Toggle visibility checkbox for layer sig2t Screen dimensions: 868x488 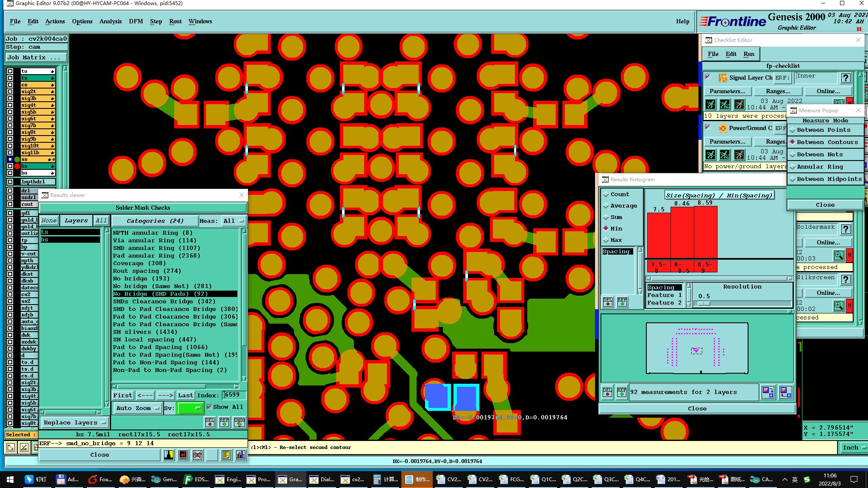point(10,91)
